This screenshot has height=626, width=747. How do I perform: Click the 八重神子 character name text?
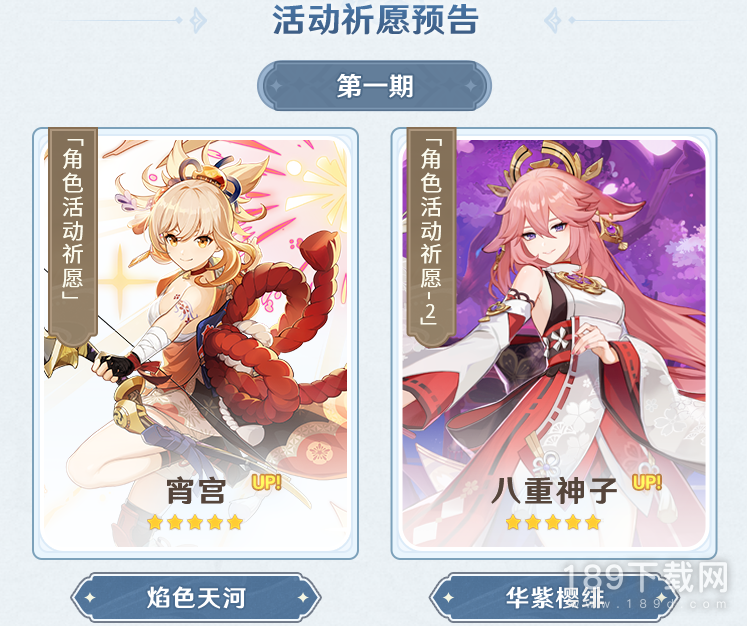pyautogui.click(x=554, y=491)
